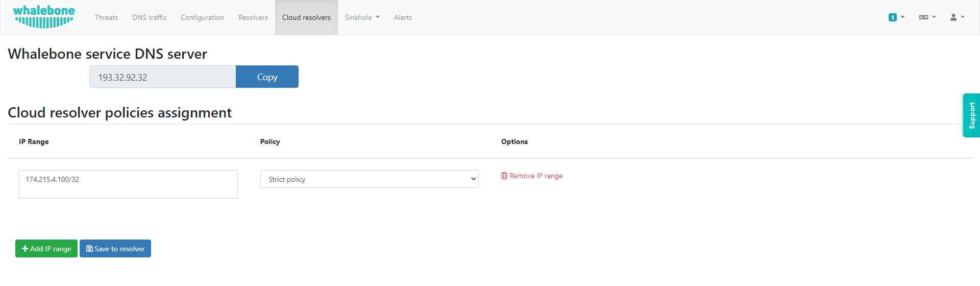This screenshot has width=980, height=286.
Task: Save to resolver
Action: [115, 249]
